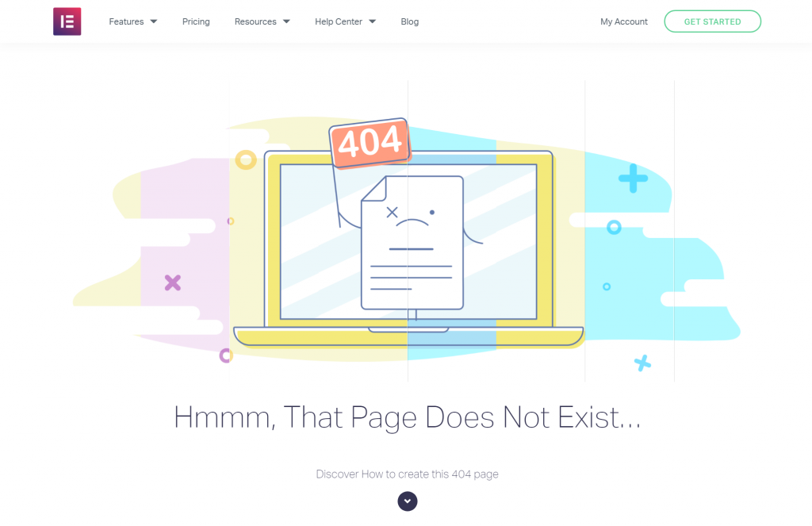Click the blue ring circle decoration
This screenshot has height=526, width=812.
tap(614, 227)
